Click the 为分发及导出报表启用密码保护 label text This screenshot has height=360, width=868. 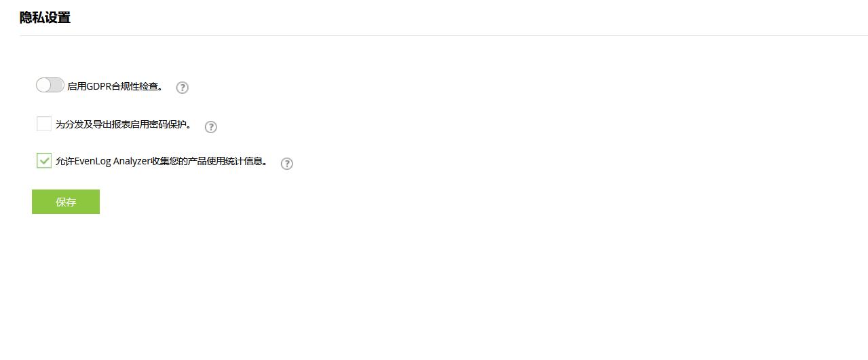tap(122, 125)
